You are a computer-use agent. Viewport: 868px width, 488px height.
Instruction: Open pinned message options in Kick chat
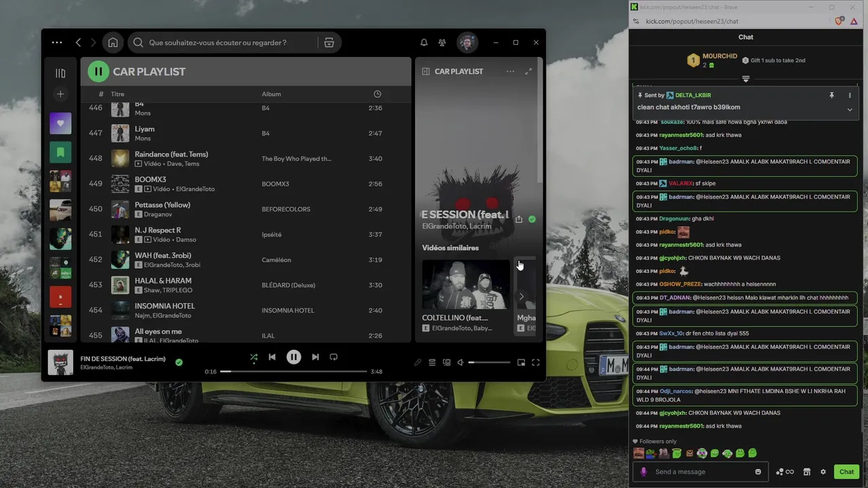click(850, 96)
